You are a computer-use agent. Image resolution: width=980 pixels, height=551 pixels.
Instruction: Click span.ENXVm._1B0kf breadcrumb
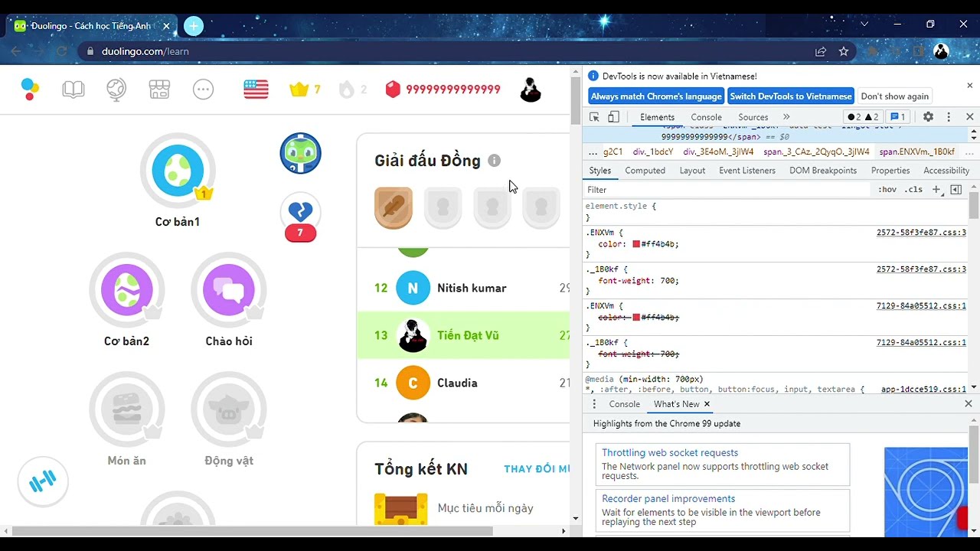916,152
